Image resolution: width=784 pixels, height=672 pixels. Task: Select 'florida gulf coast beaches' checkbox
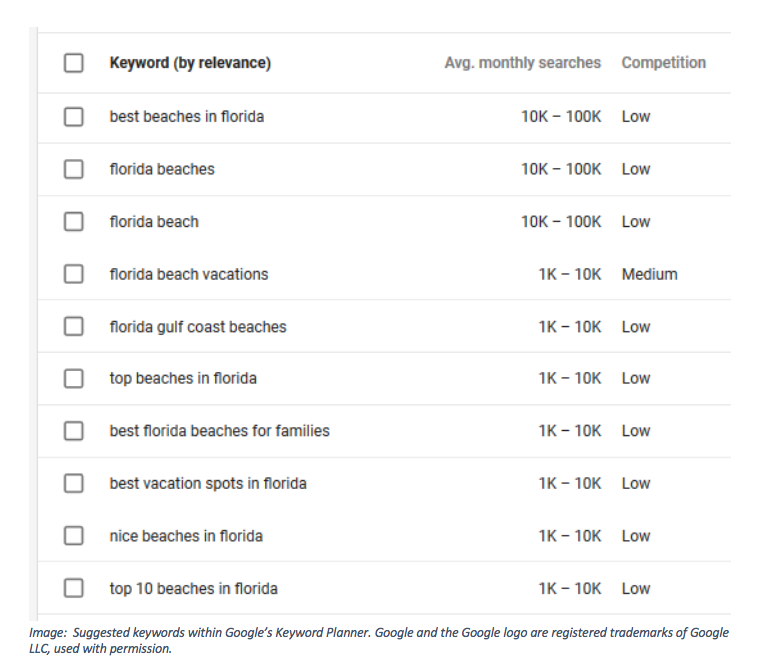pos(73,327)
